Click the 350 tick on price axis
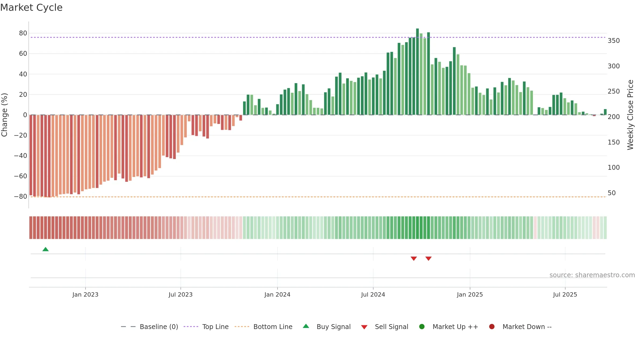Viewport: 644px width, 362px height. (x=614, y=41)
